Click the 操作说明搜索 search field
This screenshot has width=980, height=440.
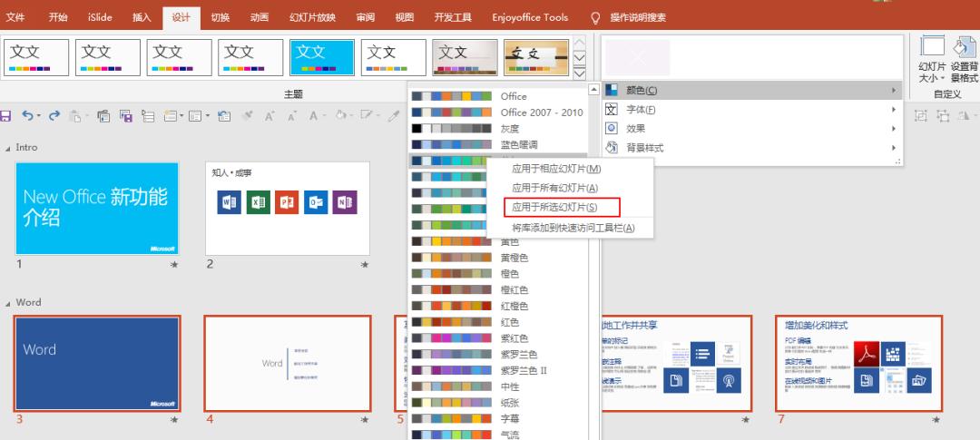pyautogui.click(x=638, y=17)
